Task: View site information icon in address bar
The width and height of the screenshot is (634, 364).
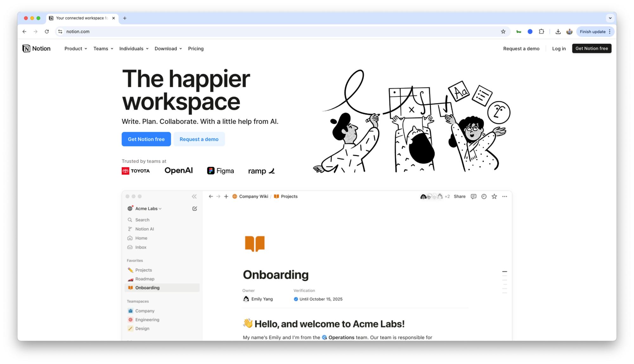Action: pyautogui.click(x=60, y=32)
